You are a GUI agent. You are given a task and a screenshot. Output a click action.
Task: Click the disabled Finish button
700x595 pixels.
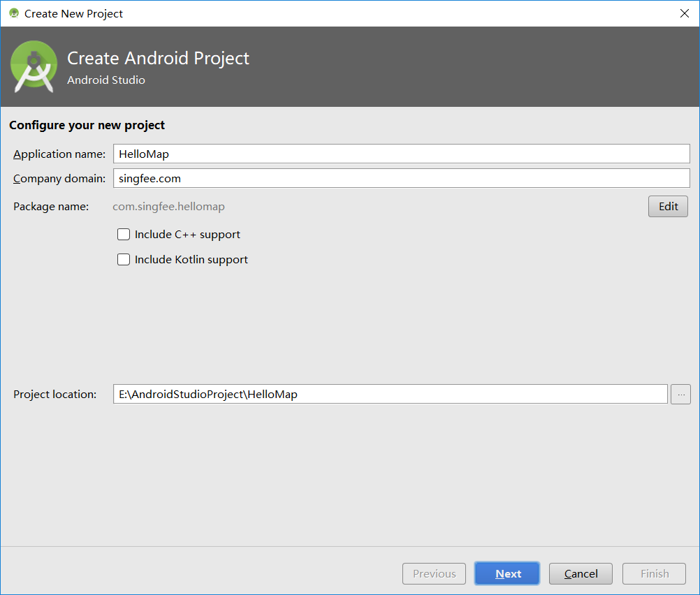tap(654, 573)
